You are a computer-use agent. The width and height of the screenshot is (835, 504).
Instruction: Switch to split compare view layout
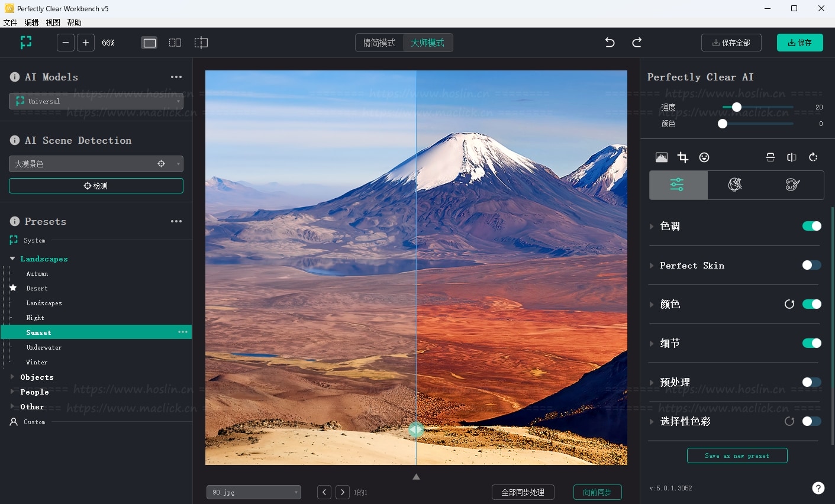201,43
